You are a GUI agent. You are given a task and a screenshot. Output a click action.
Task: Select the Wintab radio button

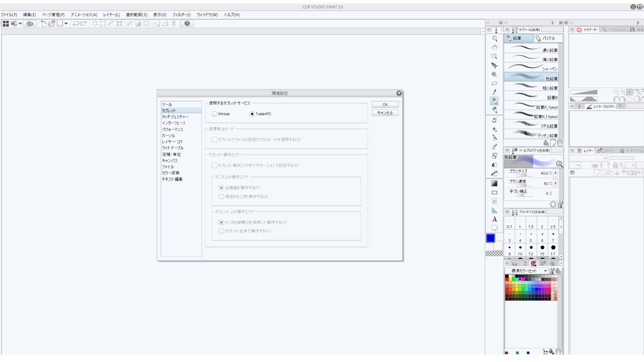coord(214,114)
